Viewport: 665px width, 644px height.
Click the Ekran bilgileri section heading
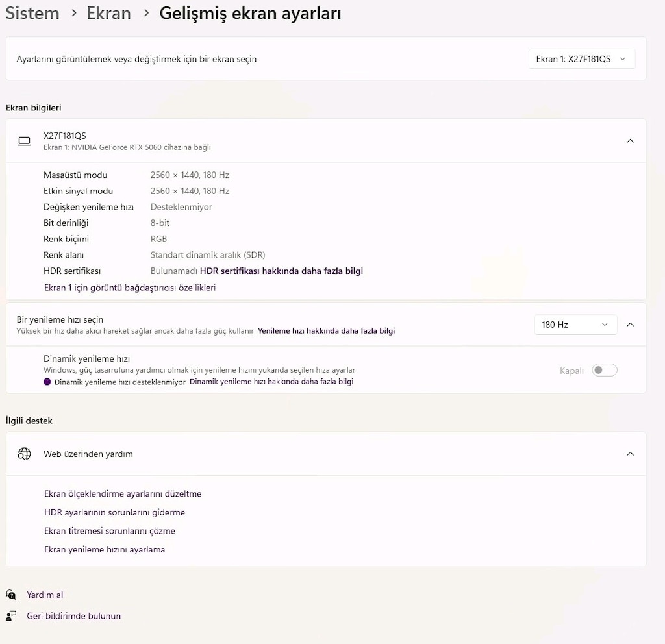[34, 108]
